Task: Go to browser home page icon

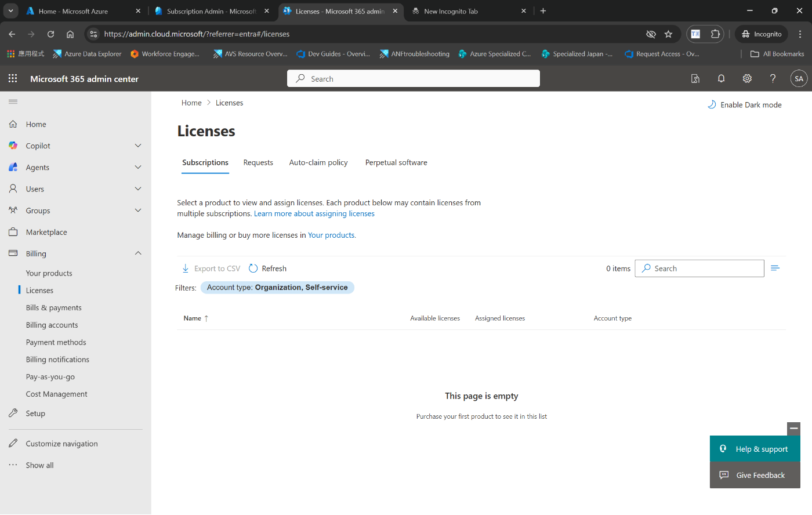Action: 70,34
